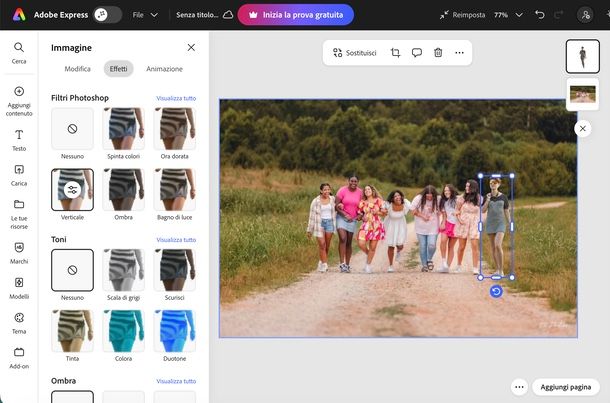
Task: Open the Marchi brands panel
Action: tap(19, 252)
